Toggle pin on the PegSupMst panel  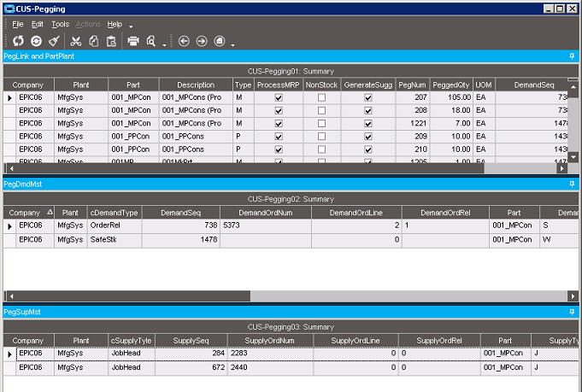click(x=572, y=313)
